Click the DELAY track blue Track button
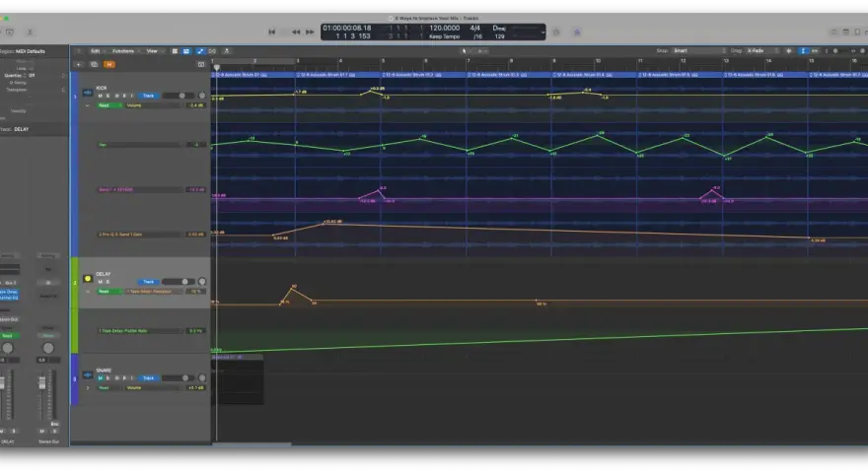This screenshot has width=868, height=473. [148, 282]
